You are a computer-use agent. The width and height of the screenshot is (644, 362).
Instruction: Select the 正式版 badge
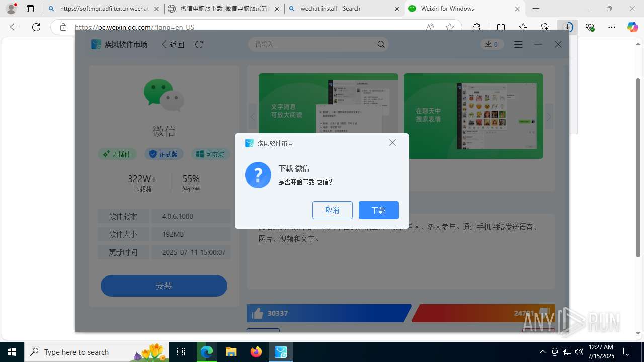[x=164, y=154]
